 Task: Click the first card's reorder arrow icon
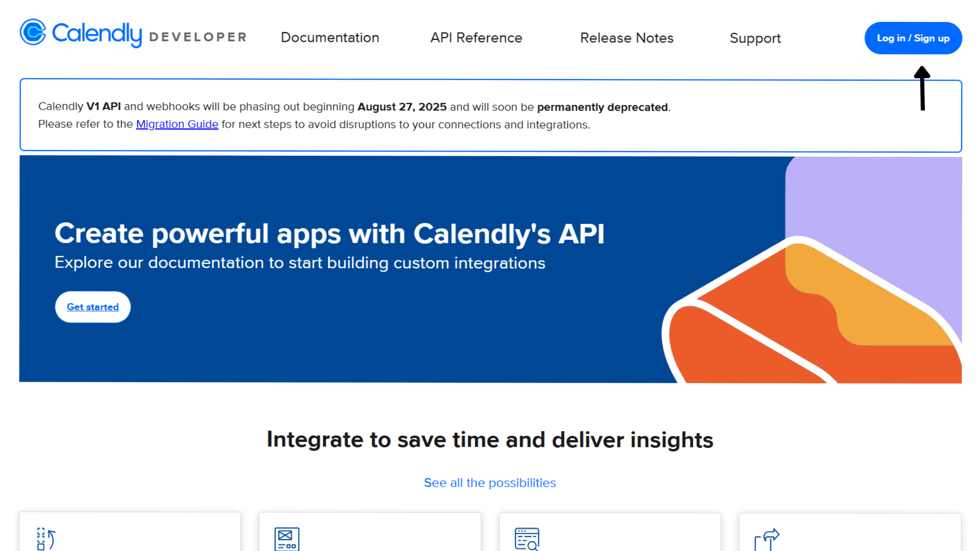46,539
